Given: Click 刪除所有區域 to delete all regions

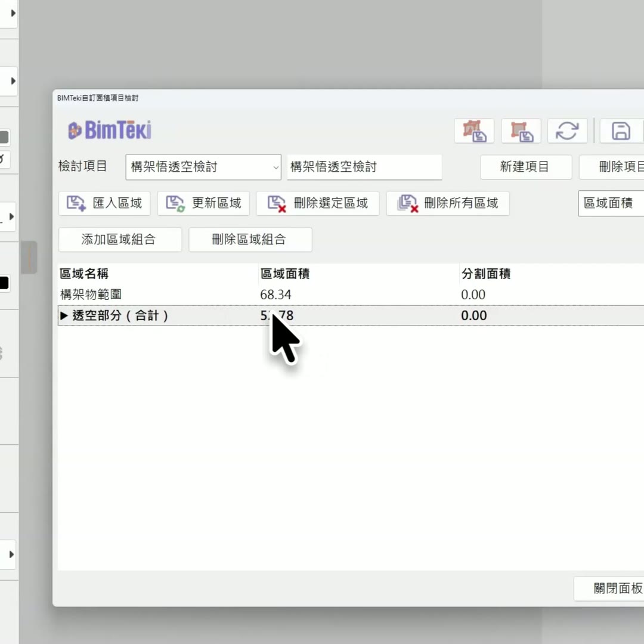Looking at the screenshot, I should [x=448, y=203].
